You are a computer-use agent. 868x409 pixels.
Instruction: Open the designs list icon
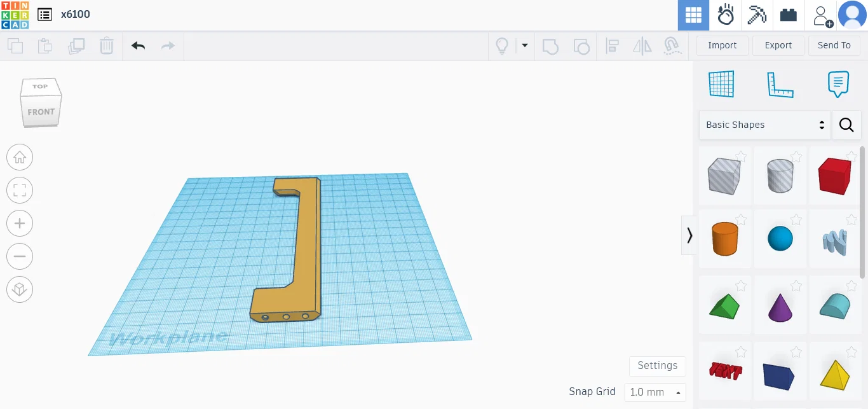[x=44, y=15]
